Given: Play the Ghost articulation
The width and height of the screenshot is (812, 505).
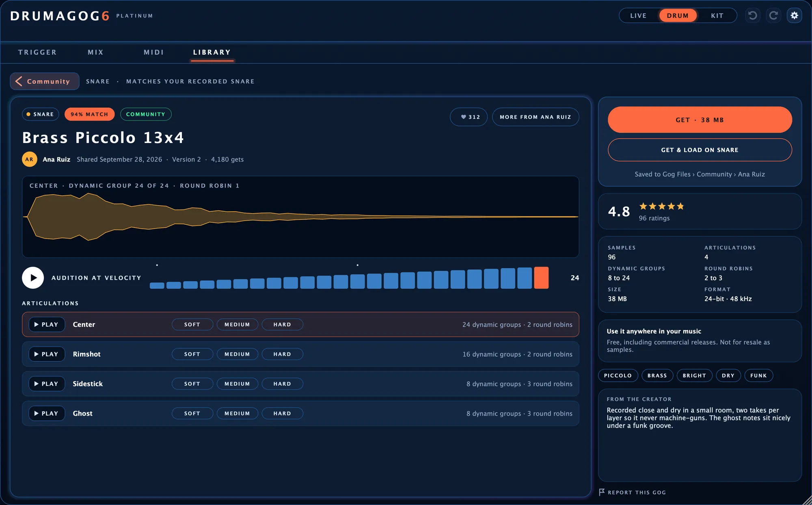Looking at the screenshot, I should 47,414.
